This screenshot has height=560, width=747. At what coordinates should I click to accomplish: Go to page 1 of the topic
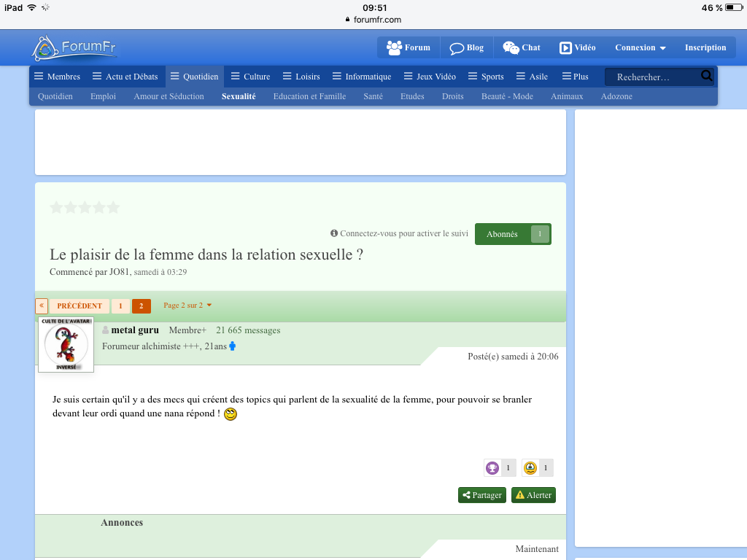coord(120,306)
